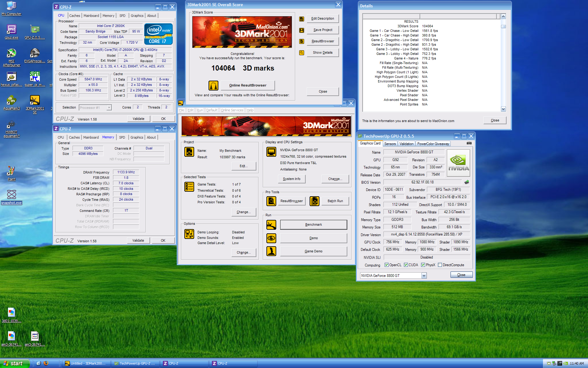Open AquaMark3 desktop shortcut
Image resolution: width=588 pixels, height=368 pixels.
point(11,103)
